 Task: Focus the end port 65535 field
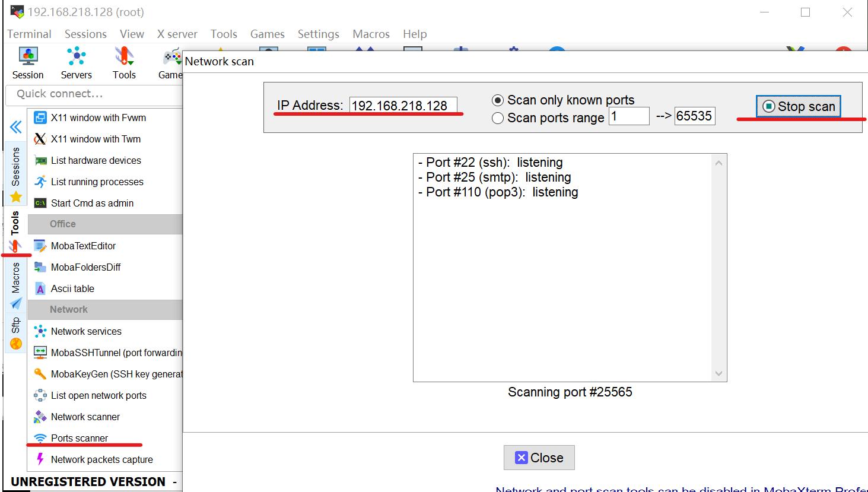(x=695, y=116)
